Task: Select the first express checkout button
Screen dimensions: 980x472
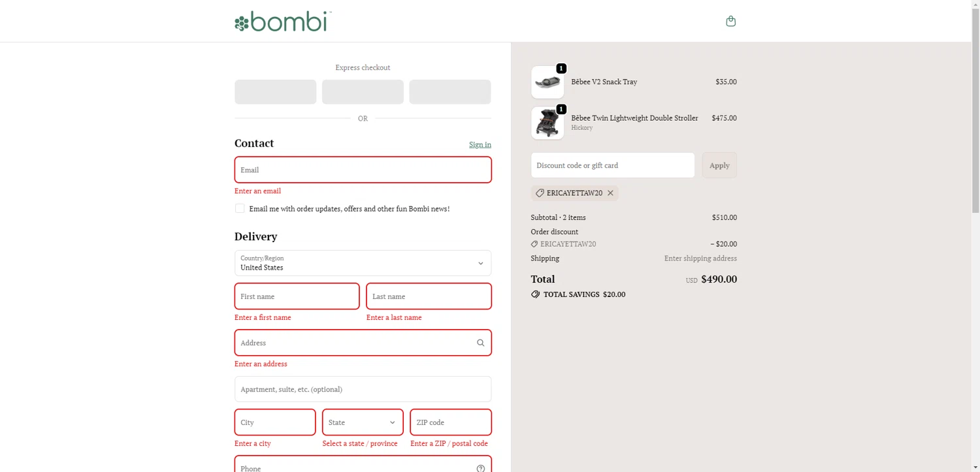Action: [276, 92]
